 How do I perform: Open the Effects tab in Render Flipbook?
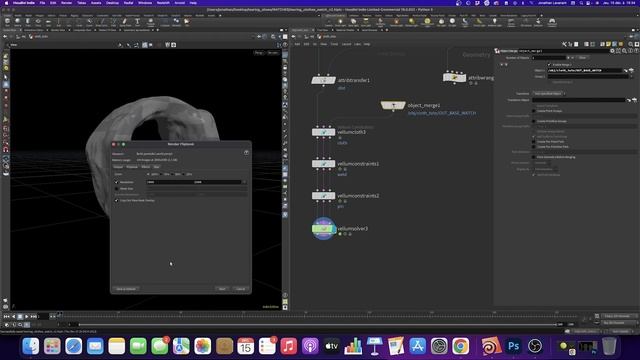point(145,167)
